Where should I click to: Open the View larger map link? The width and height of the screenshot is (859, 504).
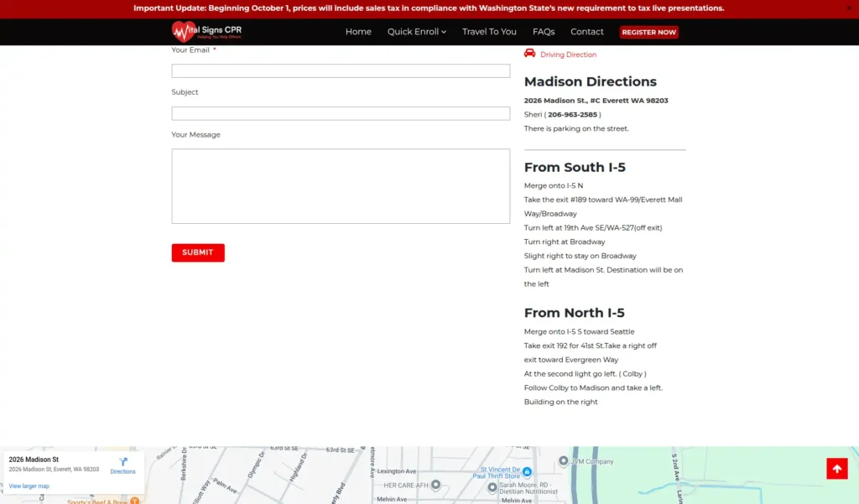29,486
